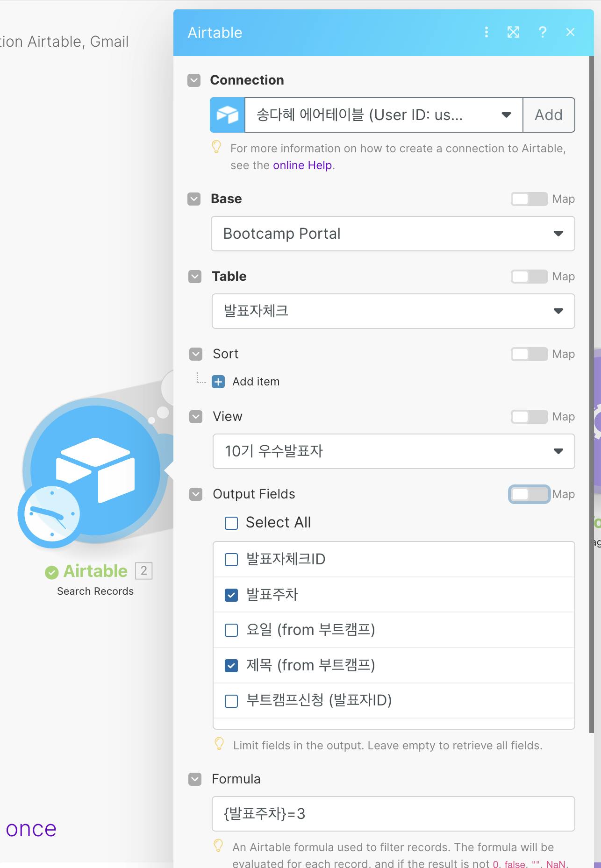Click the Formula input field
The image size is (601, 868).
click(x=394, y=814)
